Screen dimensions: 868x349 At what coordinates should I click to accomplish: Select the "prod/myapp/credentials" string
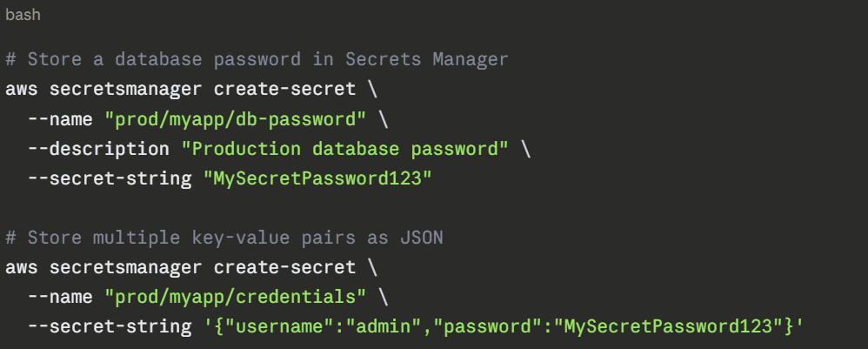[x=235, y=297]
